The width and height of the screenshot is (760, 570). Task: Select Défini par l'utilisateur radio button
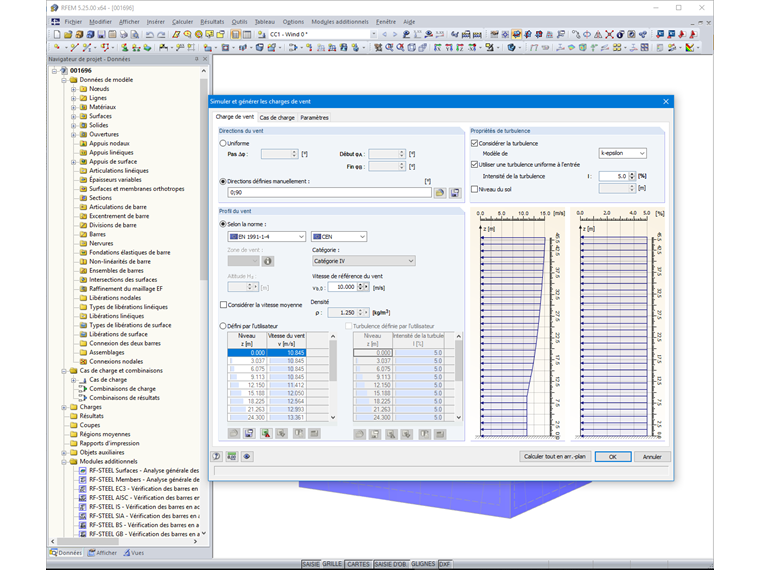[x=223, y=326]
